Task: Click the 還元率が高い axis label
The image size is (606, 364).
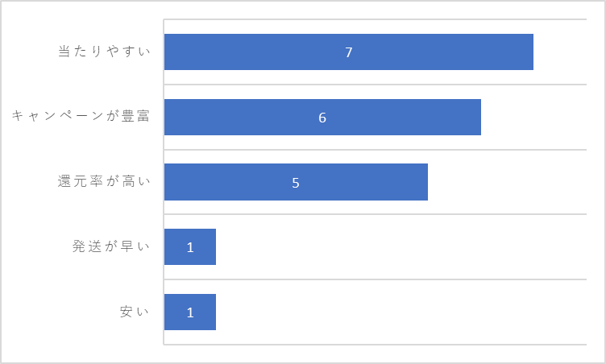Action: 104,181
